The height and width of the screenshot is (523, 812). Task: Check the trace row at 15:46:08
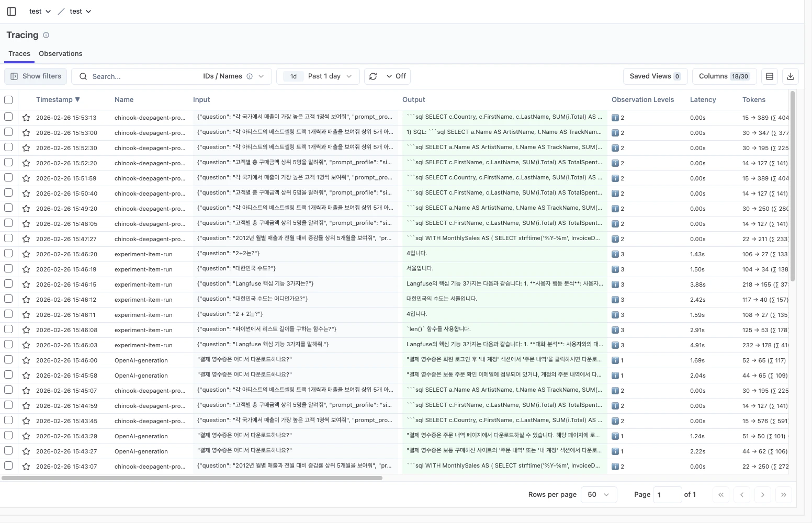coord(8,329)
